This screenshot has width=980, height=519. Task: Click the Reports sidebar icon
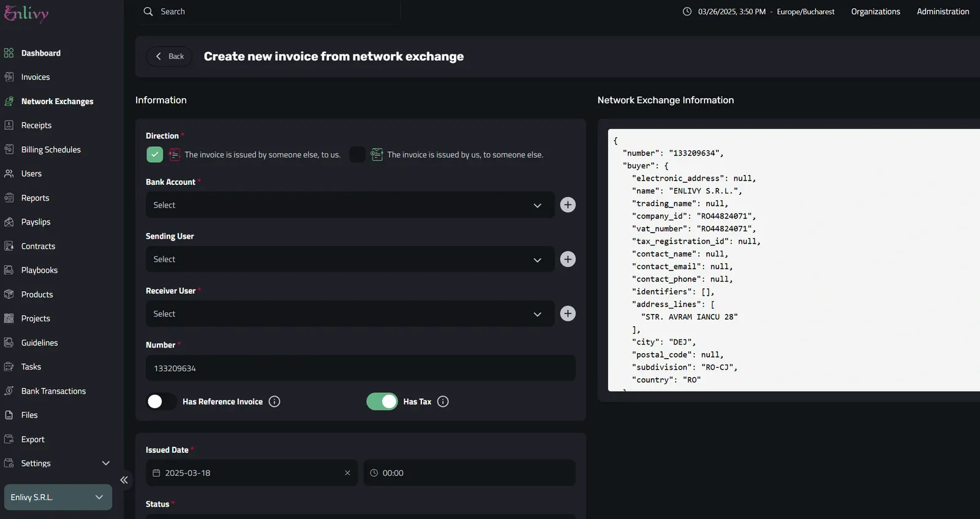(x=9, y=198)
